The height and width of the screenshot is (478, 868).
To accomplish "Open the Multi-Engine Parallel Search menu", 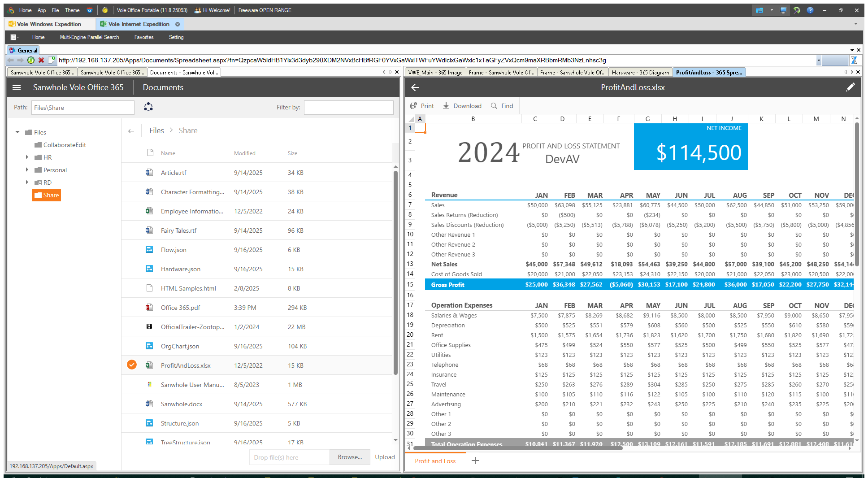I will pos(89,37).
